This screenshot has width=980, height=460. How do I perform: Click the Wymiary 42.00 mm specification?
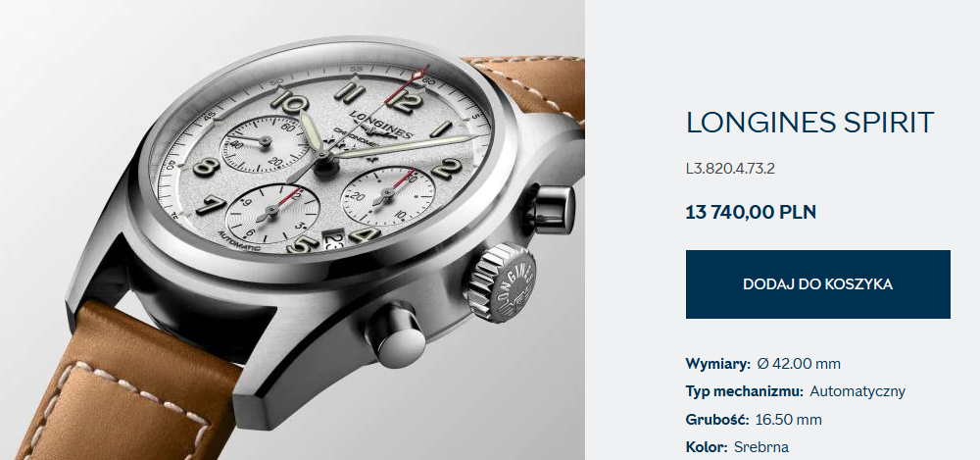[763, 364]
